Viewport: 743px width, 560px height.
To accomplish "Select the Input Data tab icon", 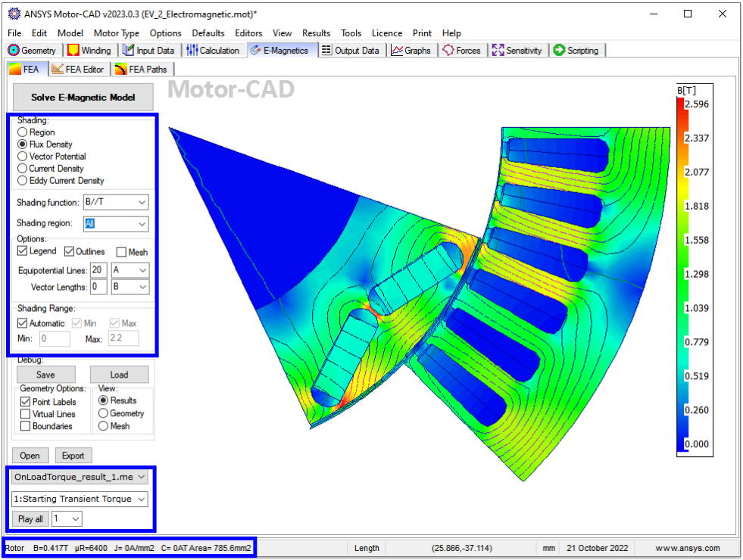I will tap(129, 50).
